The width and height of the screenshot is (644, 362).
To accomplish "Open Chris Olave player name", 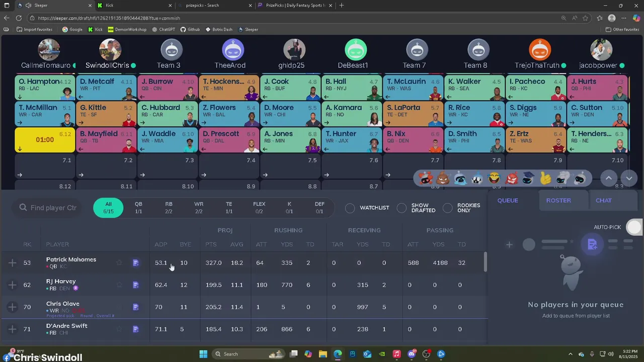I will pos(63,304).
